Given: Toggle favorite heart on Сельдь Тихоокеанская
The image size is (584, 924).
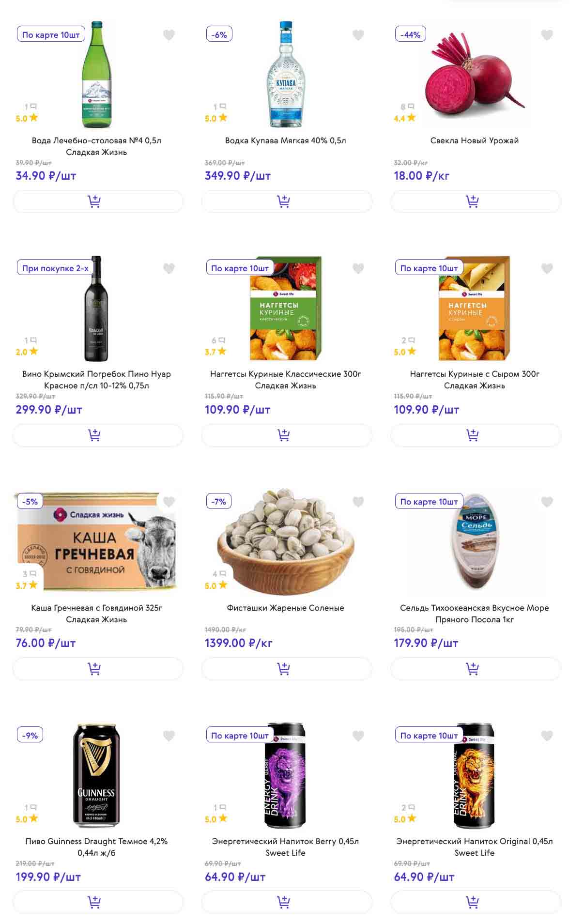Looking at the screenshot, I should [x=547, y=502].
